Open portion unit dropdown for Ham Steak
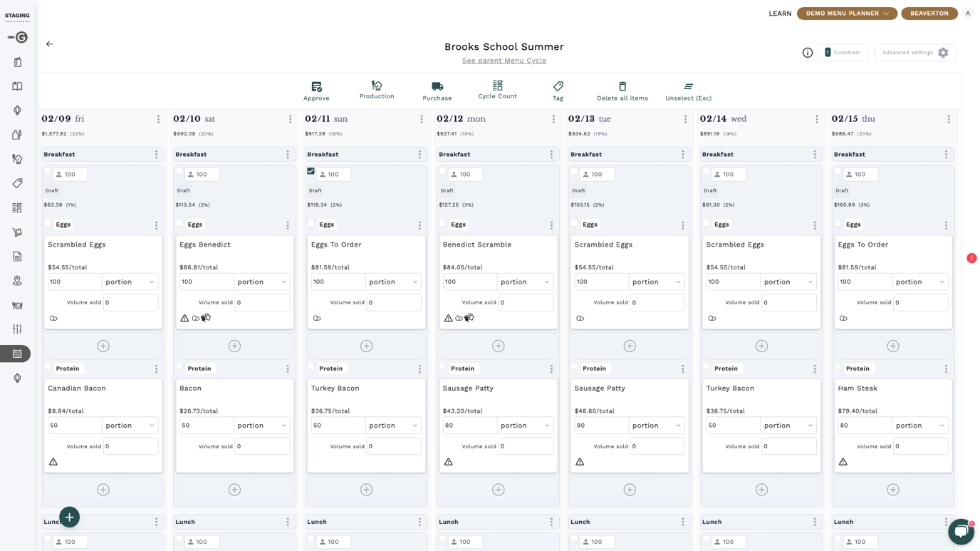 tap(920, 426)
